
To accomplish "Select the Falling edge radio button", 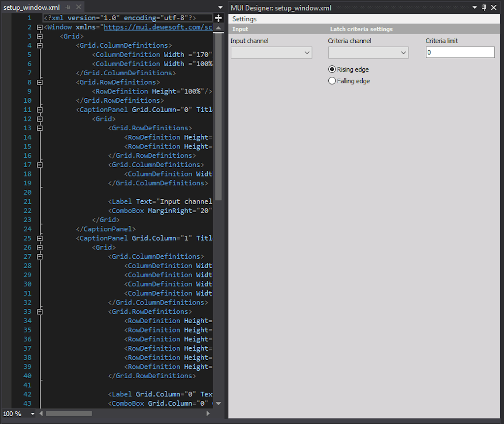I will pyautogui.click(x=332, y=81).
